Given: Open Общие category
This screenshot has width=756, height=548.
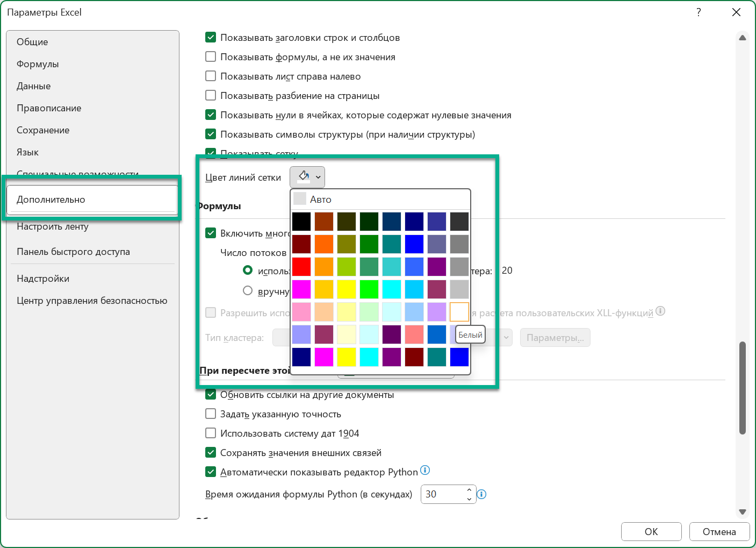Looking at the screenshot, I should (x=92, y=42).
